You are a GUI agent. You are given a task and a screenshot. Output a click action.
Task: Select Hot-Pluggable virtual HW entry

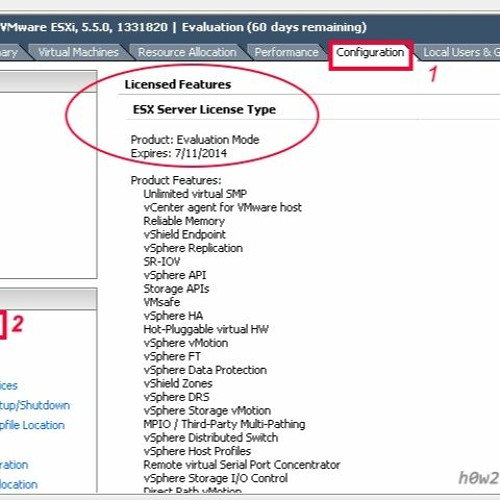click(206, 329)
